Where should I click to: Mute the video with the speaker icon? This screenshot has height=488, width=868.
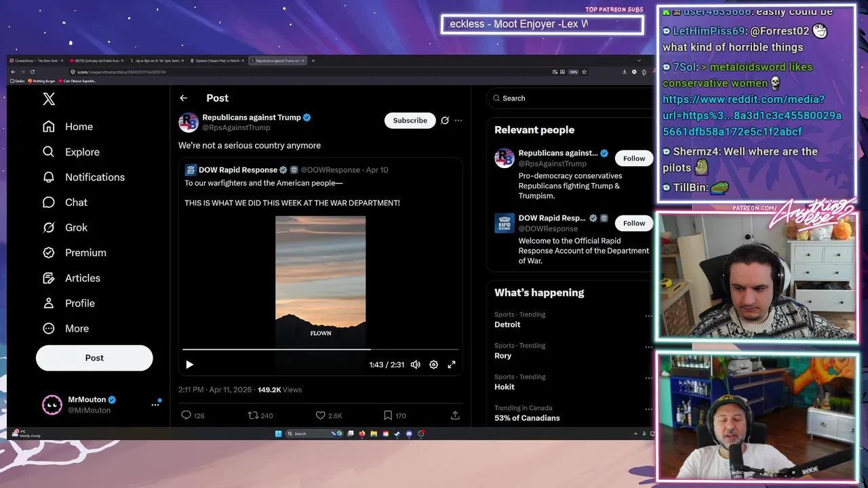click(415, 365)
